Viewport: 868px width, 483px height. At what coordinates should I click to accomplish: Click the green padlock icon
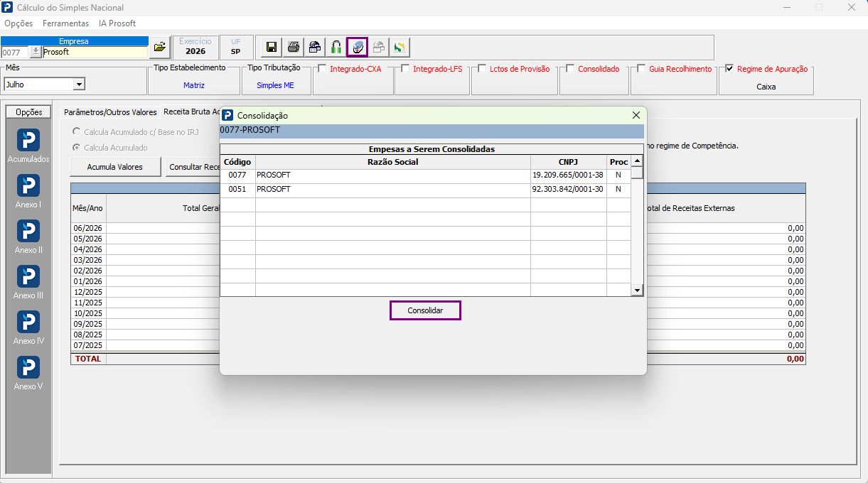pos(336,48)
